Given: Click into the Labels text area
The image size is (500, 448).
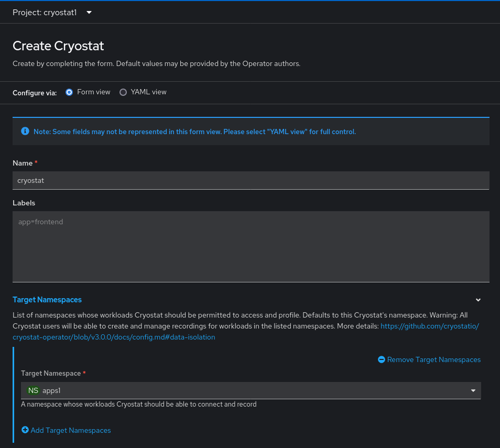Looking at the screenshot, I should click(251, 246).
